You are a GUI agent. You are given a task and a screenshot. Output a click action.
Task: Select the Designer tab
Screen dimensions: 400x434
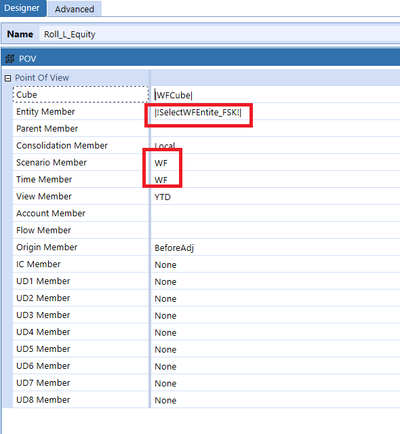(x=22, y=8)
